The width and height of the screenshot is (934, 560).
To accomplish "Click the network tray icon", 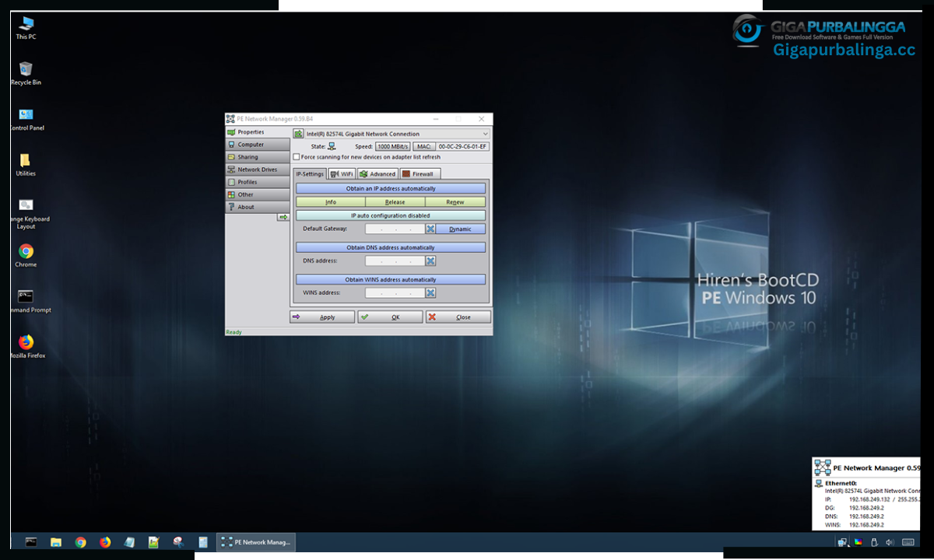I will 842,542.
